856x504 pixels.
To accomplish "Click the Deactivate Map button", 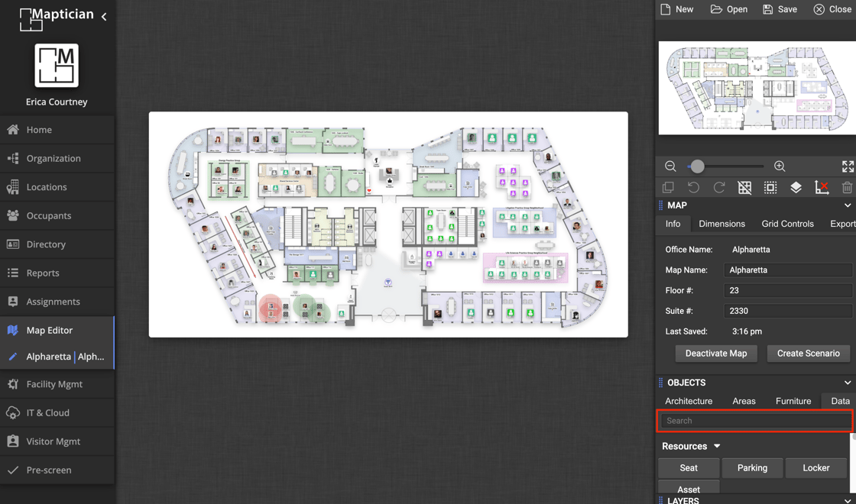I will point(715,354).
